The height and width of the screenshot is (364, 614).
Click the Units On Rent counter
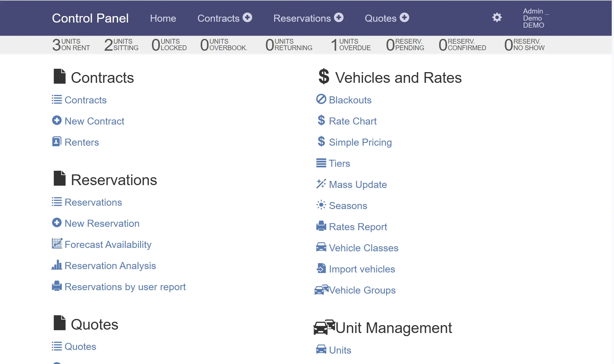(71, 45)
